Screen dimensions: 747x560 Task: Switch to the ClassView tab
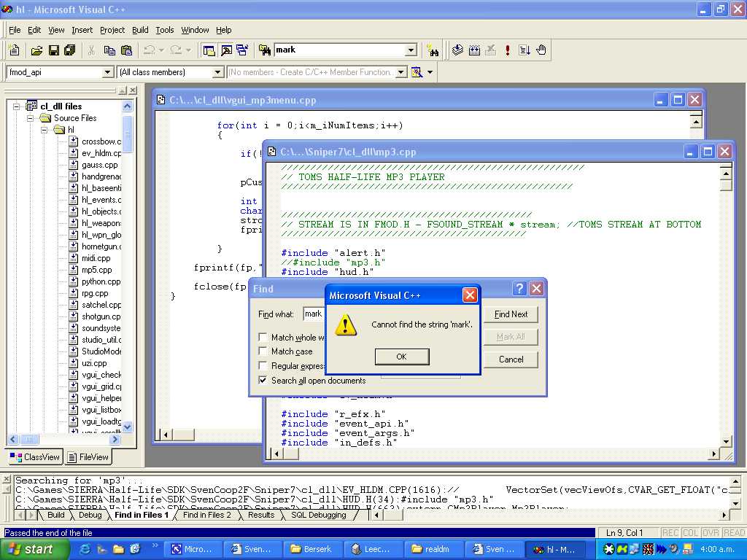click(x=35, y=457)
